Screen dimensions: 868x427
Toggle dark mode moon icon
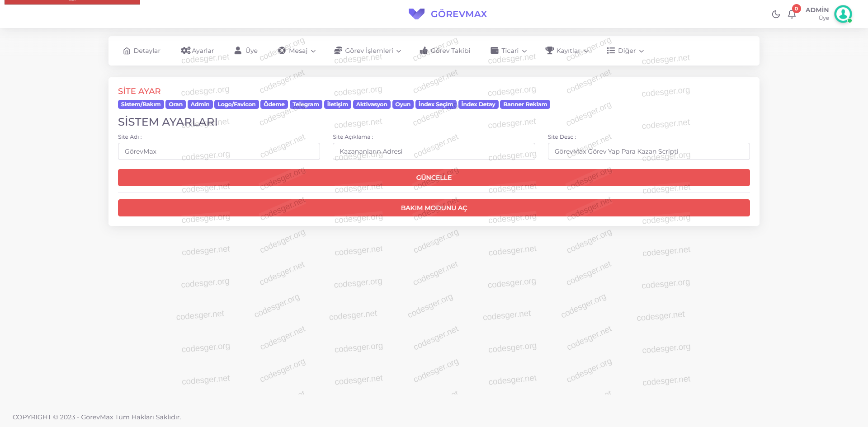point(776,14)
